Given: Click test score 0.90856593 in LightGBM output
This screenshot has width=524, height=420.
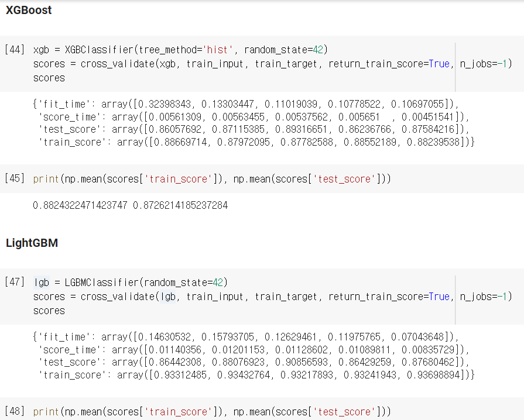Looking at the screenshot, I should [x=302, y=362].
